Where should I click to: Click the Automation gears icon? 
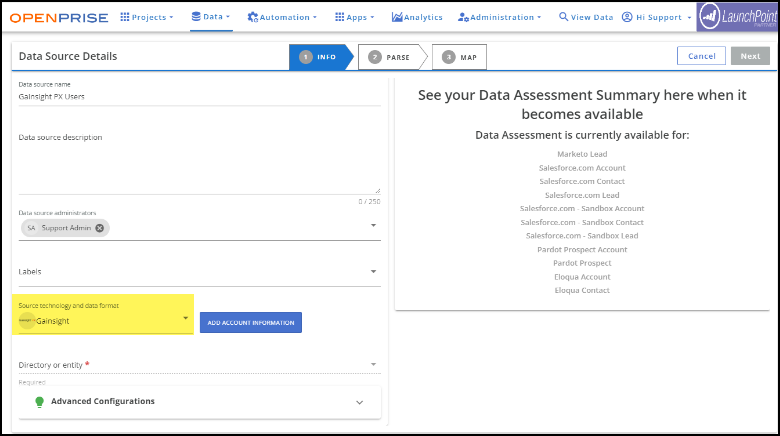coord(253,17)
